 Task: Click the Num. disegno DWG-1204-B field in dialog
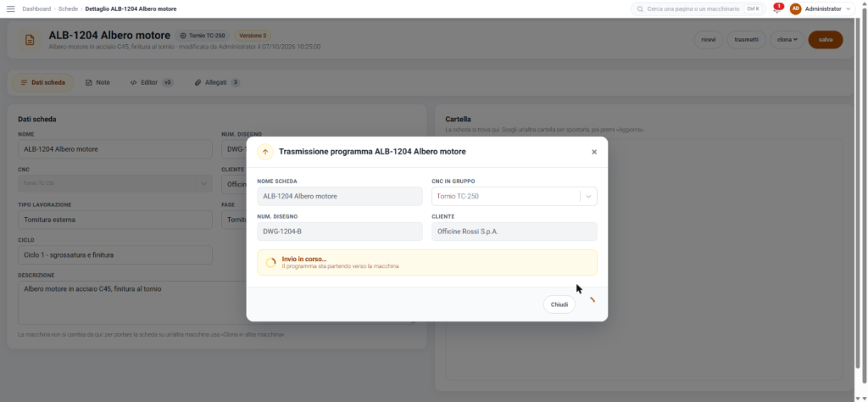pyautogui.click(x=340, y=232)
